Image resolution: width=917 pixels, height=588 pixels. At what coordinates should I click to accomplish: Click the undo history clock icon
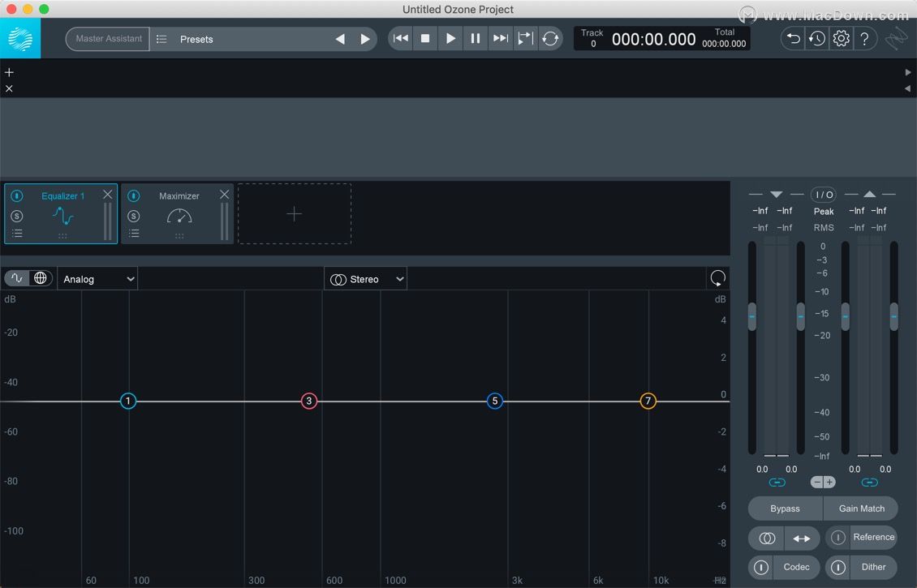[816, 38]
